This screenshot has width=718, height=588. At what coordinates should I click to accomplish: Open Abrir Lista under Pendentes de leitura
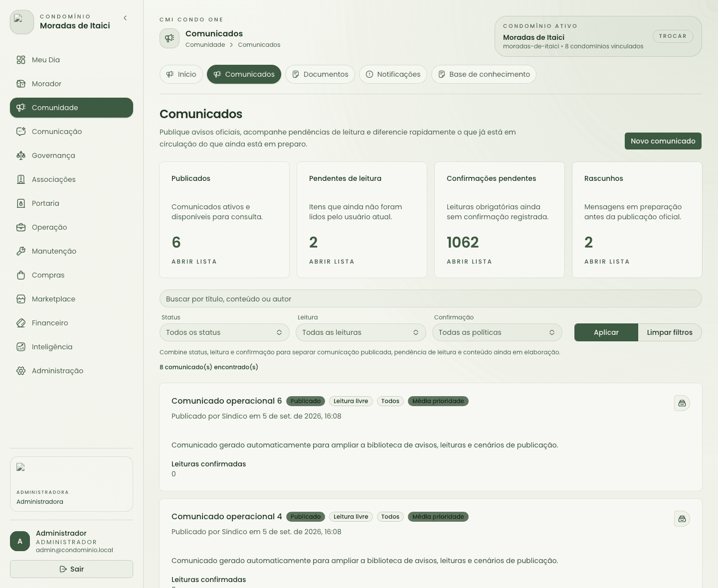pyautogui.click(x=332, y=262)
